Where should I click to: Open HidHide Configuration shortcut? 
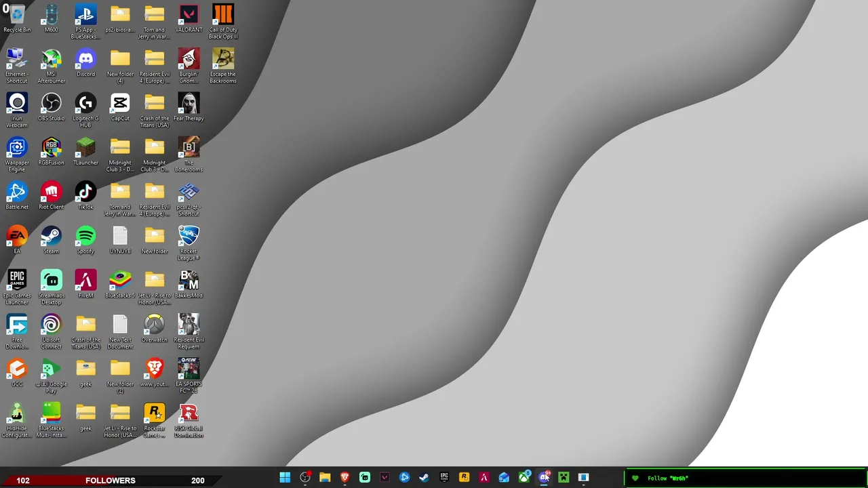(x=17, y=420)
